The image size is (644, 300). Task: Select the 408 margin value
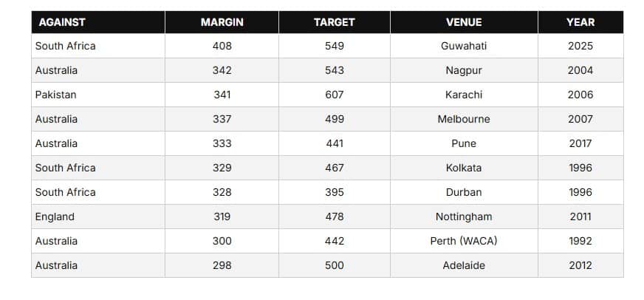click(x=222, y=46)
